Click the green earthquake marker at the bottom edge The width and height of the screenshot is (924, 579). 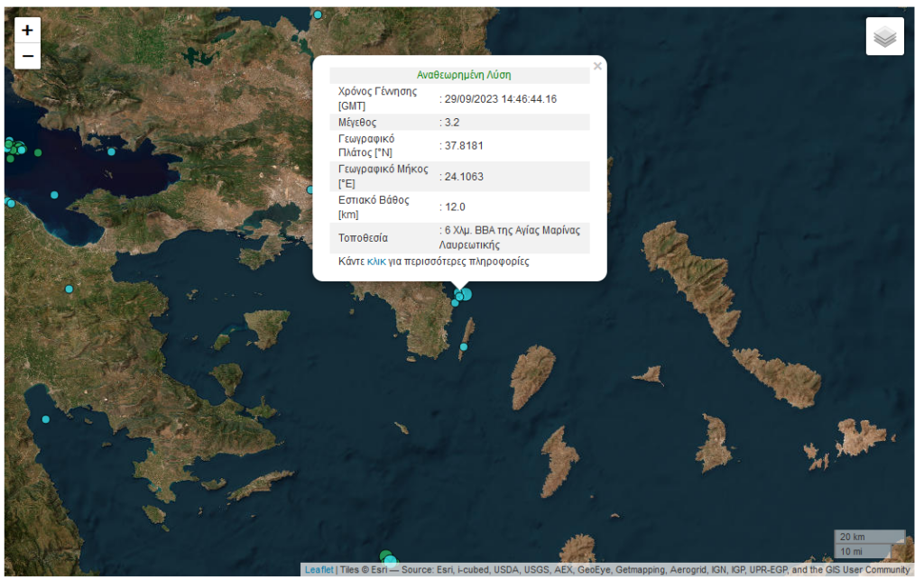[x=385, y=556]
